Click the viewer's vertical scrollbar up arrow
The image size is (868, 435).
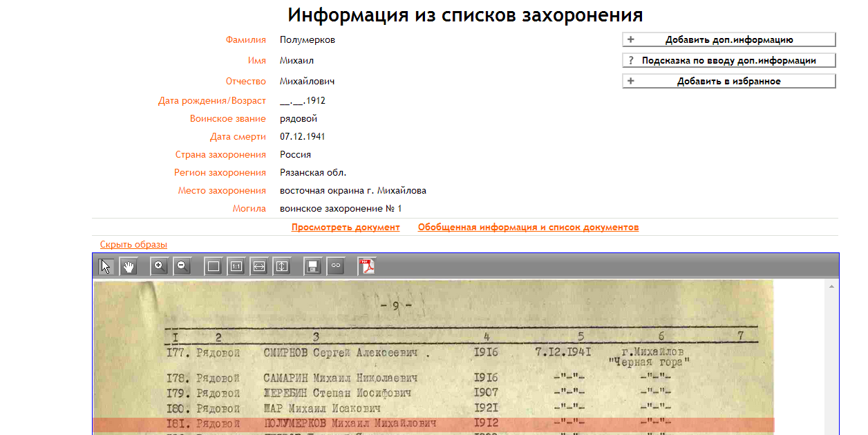833,286
